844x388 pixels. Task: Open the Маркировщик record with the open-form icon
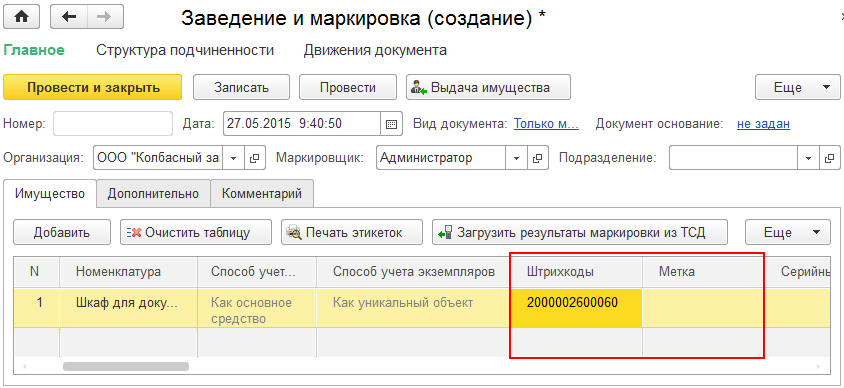tap(538, 158)
